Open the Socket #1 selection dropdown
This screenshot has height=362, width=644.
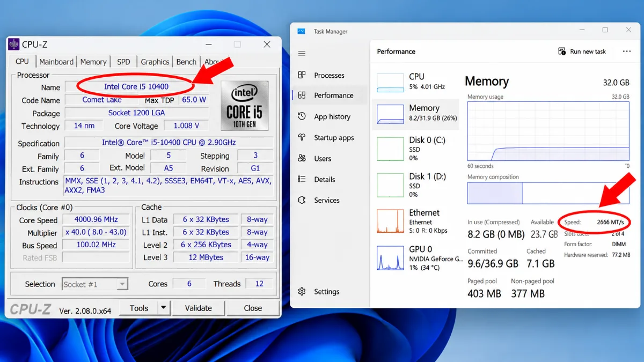(95, 284)
